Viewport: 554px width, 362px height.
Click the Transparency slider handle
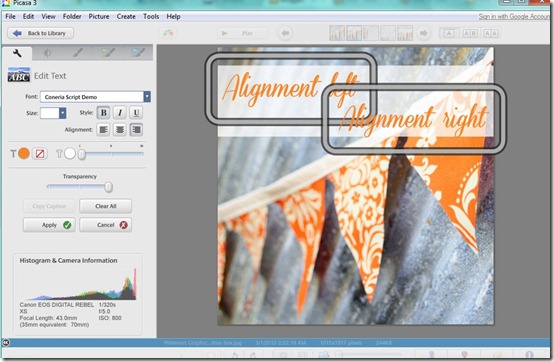(x=109, y=187)
